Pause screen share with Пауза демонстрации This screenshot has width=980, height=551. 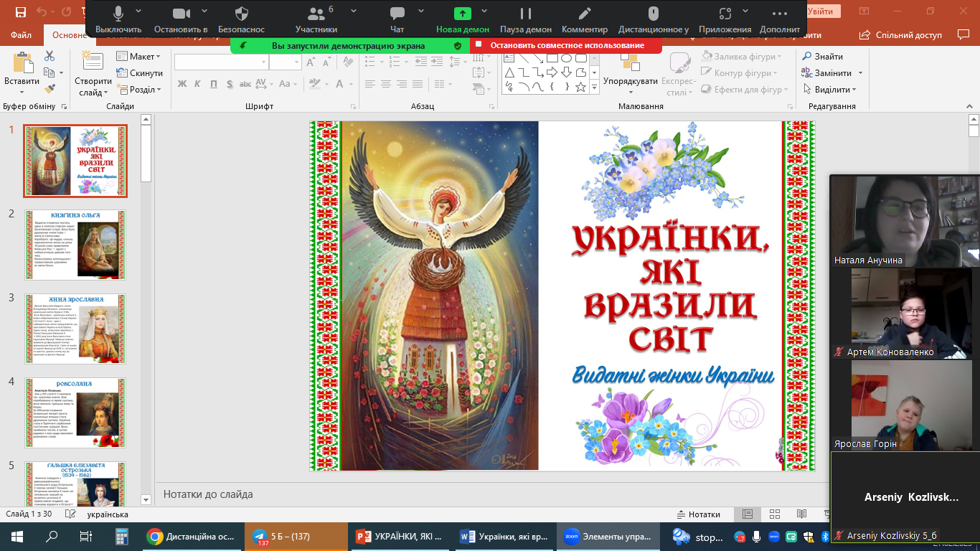tap(526, 19)
